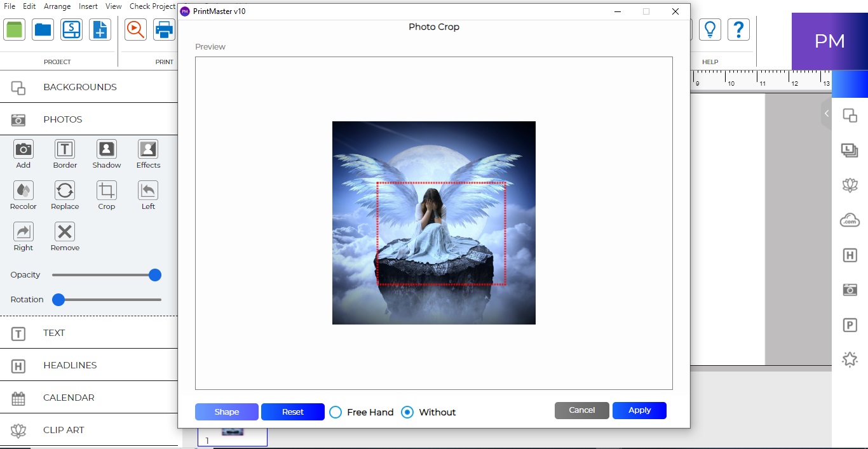The width and height of the screenshot is (868, 449).
Task: Open the Insert menu
Action: pos(88,6)
